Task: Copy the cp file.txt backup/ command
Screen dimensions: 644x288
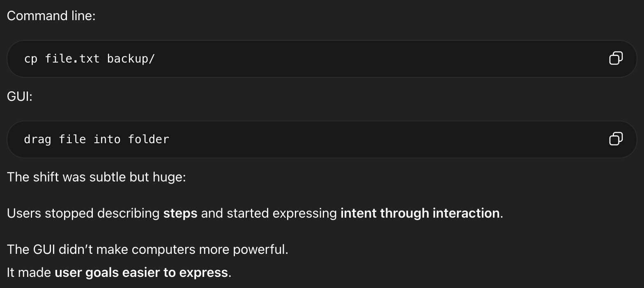Action: [x=616, y=58]
